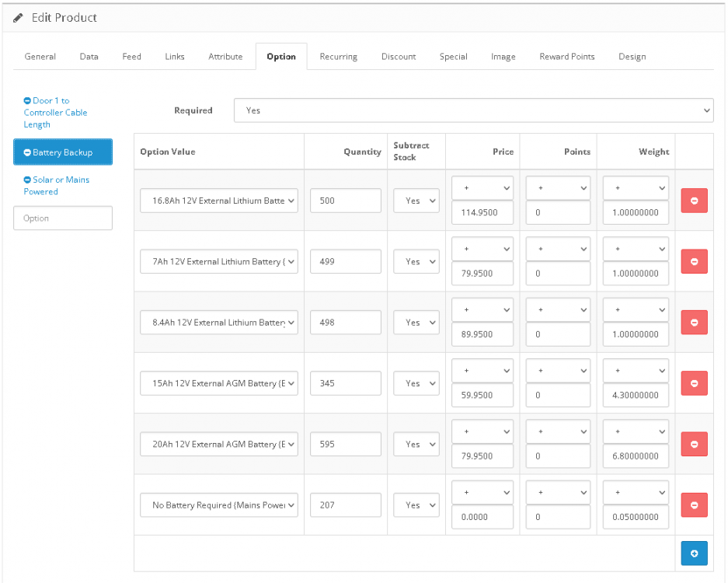Select the Battery Backup option
728x583 pixels.
tap(63, 152)
